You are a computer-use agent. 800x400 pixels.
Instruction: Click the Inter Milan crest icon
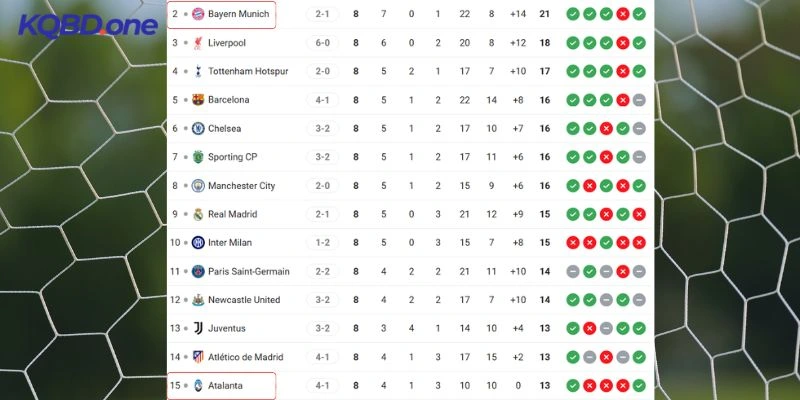click(198, 242)
